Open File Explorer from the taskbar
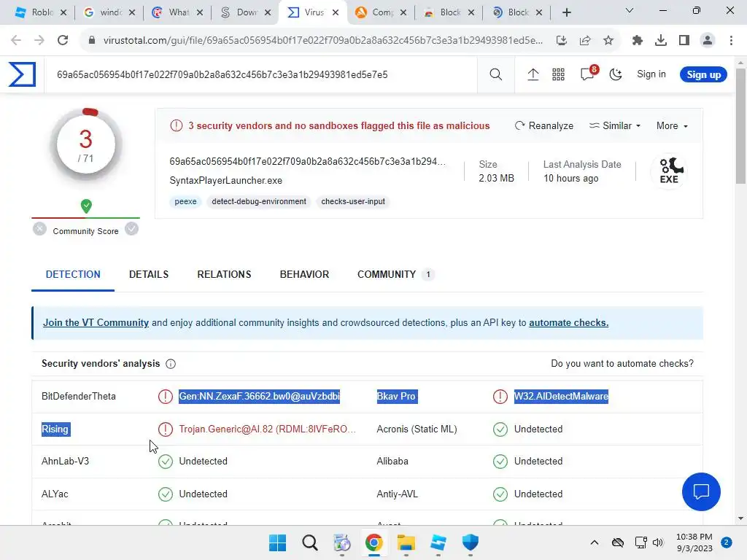Screen dimensions: 747x560 pos(406,542)
